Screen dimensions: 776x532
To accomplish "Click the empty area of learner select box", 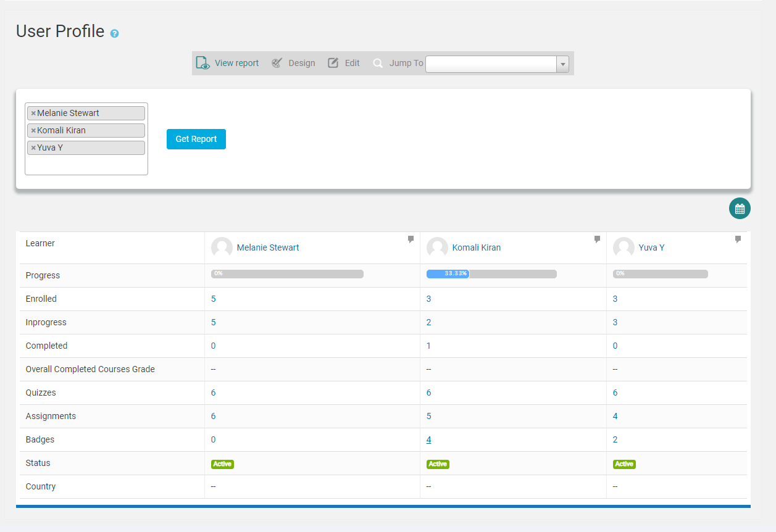I will [x=86, y=165].
